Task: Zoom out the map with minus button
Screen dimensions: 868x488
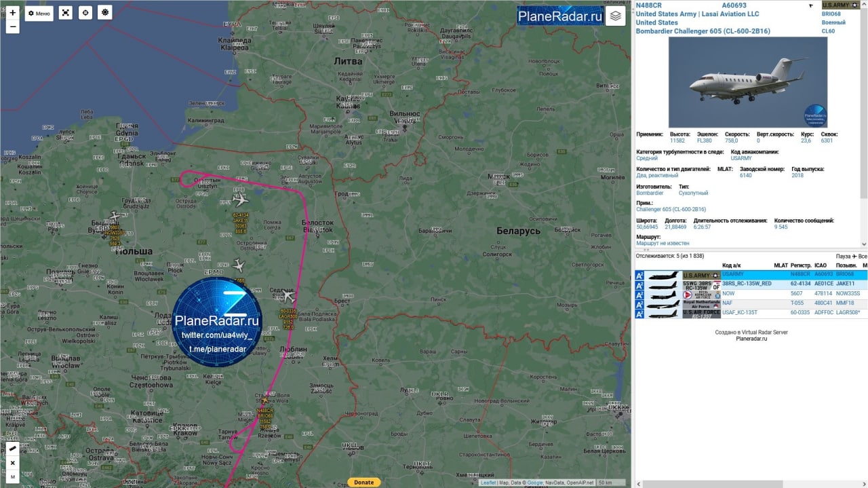Action: coord(12,27)
